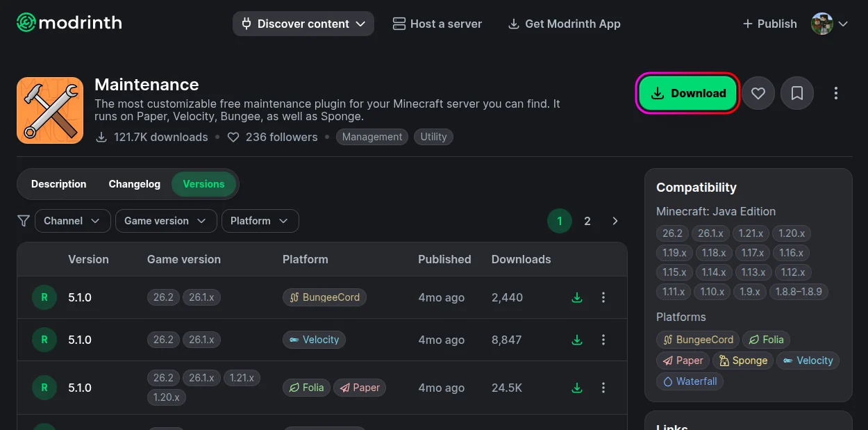Open the project three-dot options menu
Viewport: 868px width, 430px height.
[x=836, y=93]
